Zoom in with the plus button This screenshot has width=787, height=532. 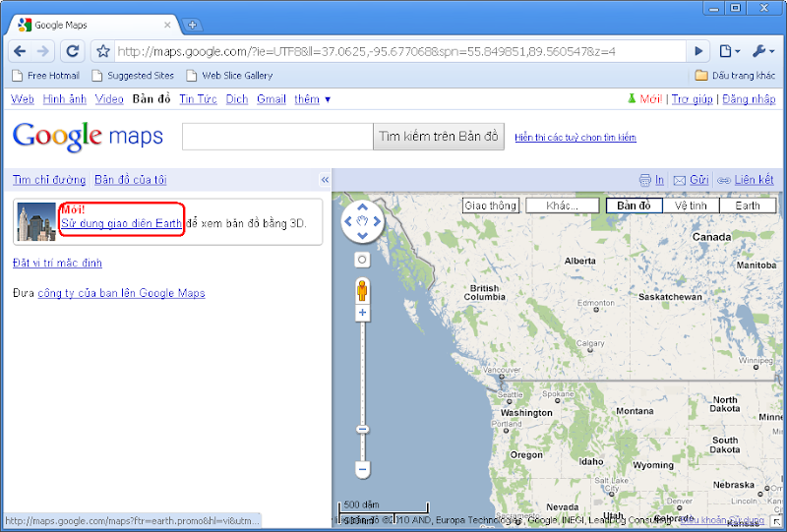point(362,313)
